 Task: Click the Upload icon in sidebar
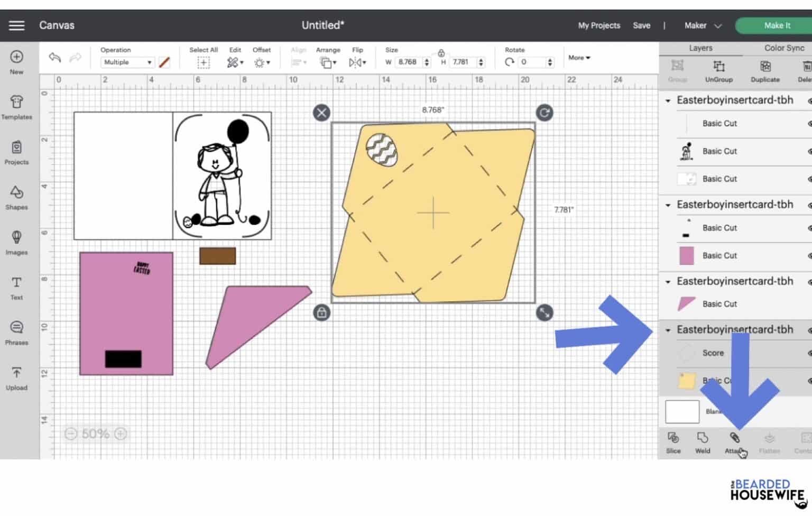[x=16, y=378]
